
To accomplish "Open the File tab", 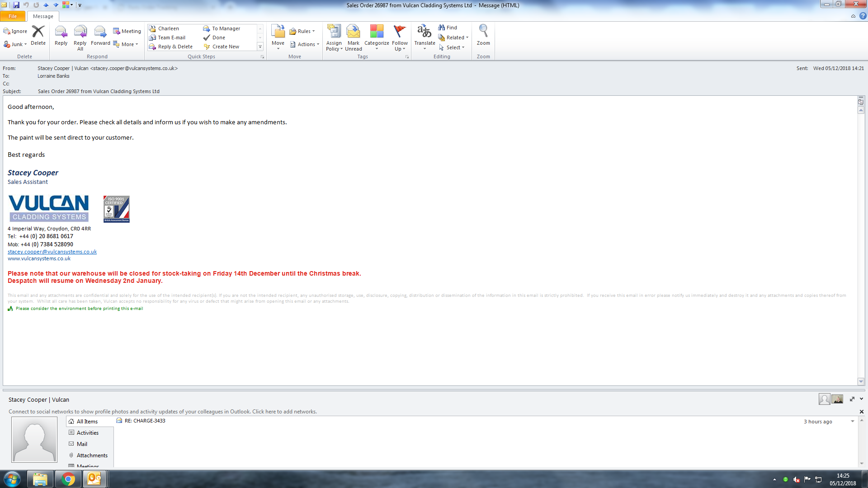I will coord(13,16).
